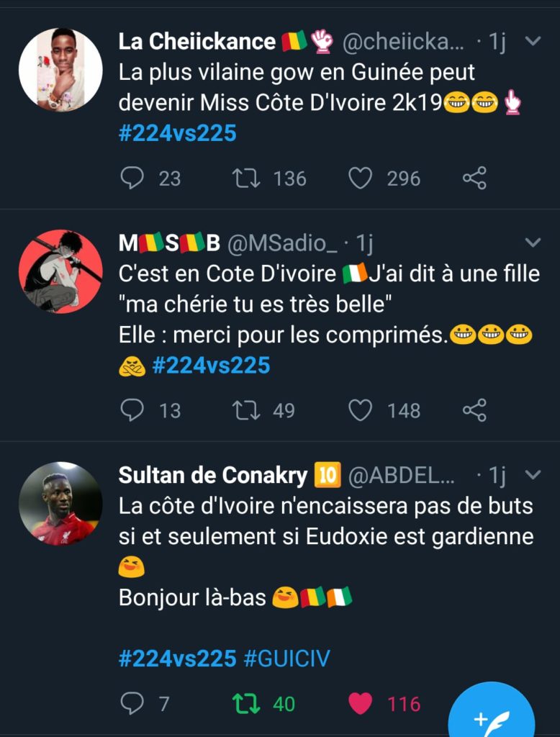
Task: Open options arrow on La Cheiickance's tweet
Action: coord(533,41)
